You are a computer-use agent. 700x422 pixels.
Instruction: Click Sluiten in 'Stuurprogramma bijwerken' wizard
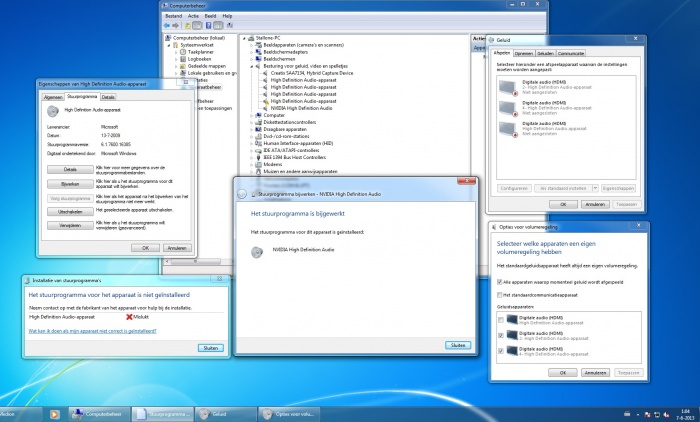[x=458, y=345]
